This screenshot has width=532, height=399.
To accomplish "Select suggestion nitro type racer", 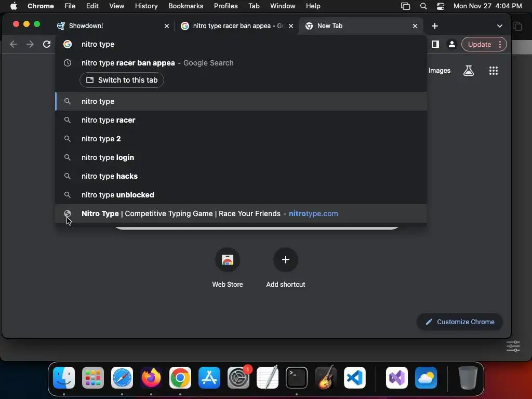I will (241, 120).
